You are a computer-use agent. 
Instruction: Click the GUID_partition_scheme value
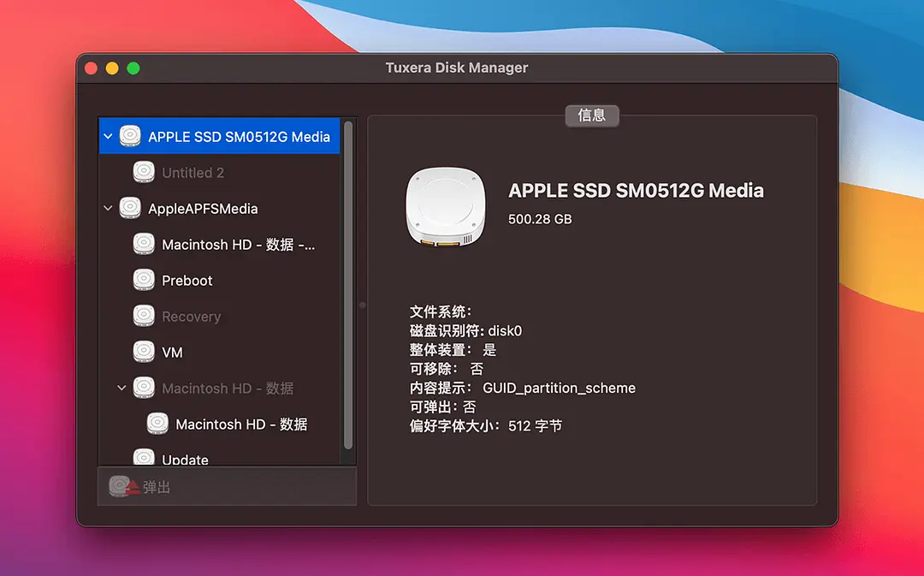tap(559, 388)
